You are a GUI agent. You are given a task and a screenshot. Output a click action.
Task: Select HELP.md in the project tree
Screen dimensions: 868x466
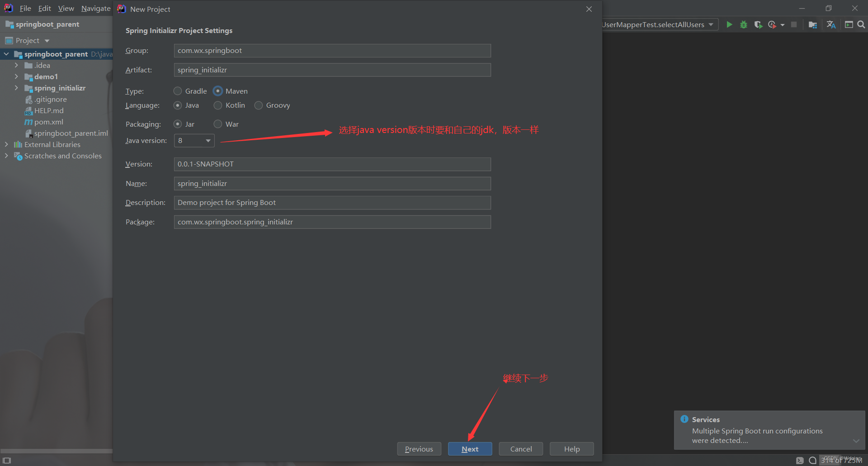(x=49, y=111)
